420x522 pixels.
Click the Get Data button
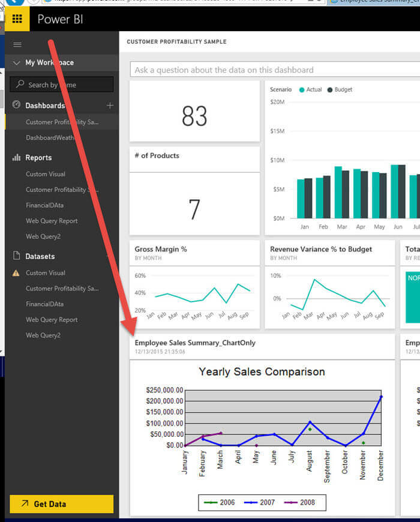(x=62, y=504)
